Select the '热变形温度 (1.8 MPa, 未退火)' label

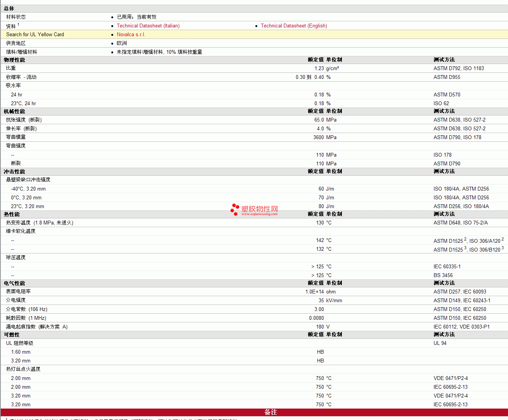(x=40, y=223)
